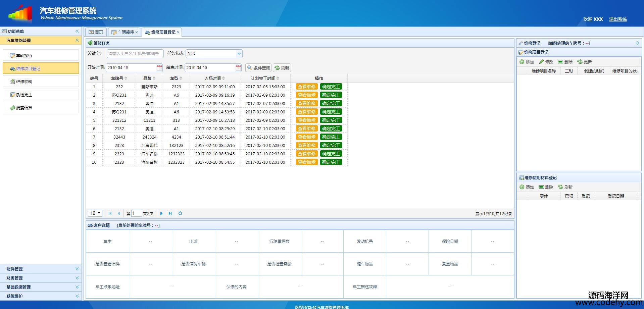This screenshot has width=644, height=309.
Task: Click 查看维修 for row 5 (321312)
Action: pos(307,120)
